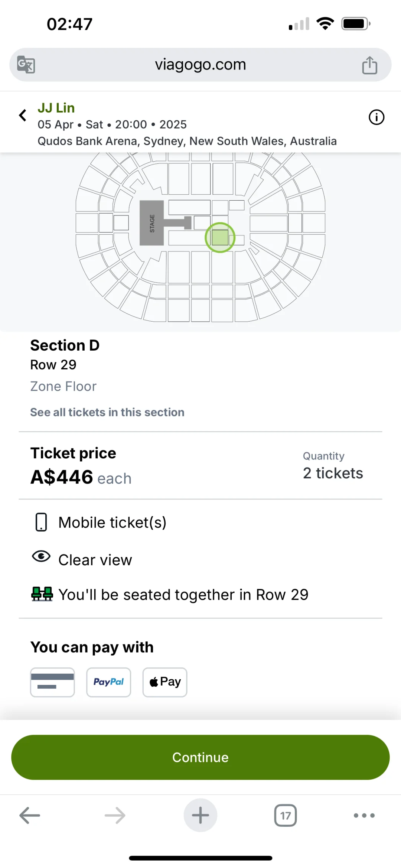Open the three-dot browser menu

point(364,815)
